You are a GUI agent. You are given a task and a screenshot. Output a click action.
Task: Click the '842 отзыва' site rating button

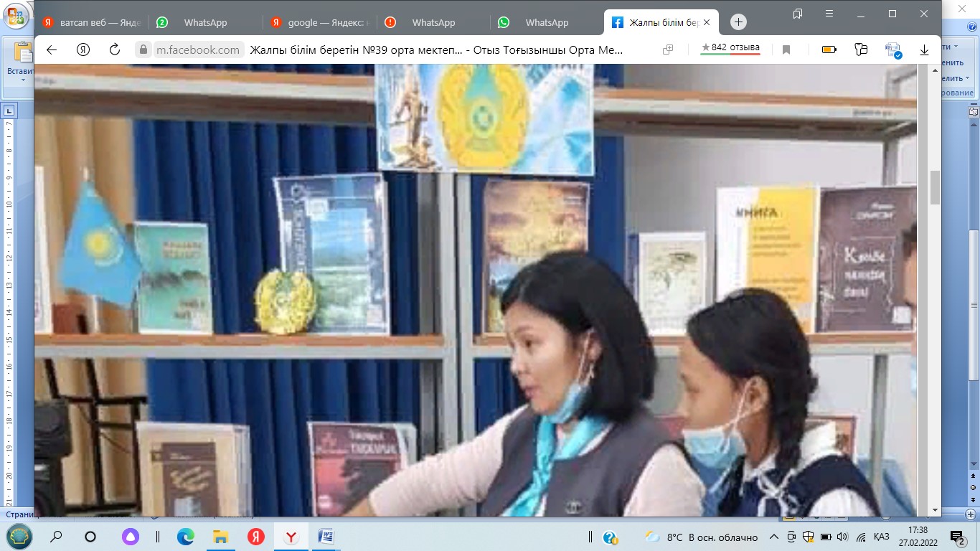pos(730,48)
